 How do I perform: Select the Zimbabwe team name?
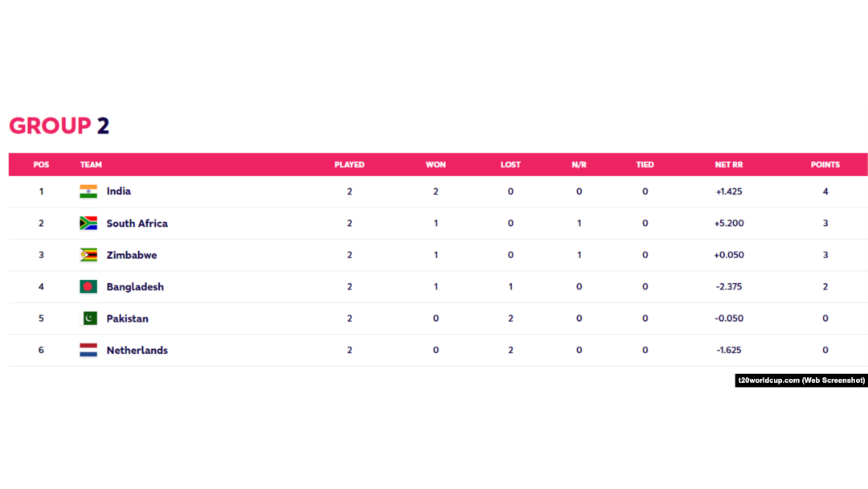pos(132,255)
